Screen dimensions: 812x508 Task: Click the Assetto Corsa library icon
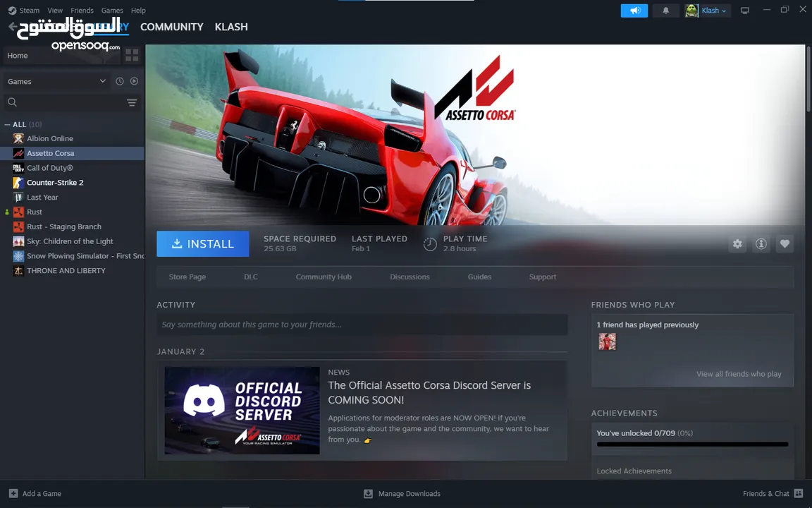pos(18,153)
